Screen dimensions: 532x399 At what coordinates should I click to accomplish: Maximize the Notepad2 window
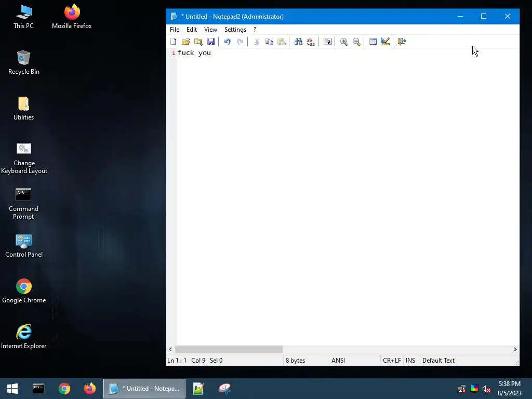point(484,16)
